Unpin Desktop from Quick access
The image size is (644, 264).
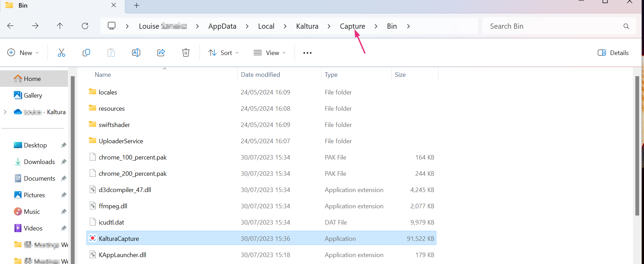(64, 145)
